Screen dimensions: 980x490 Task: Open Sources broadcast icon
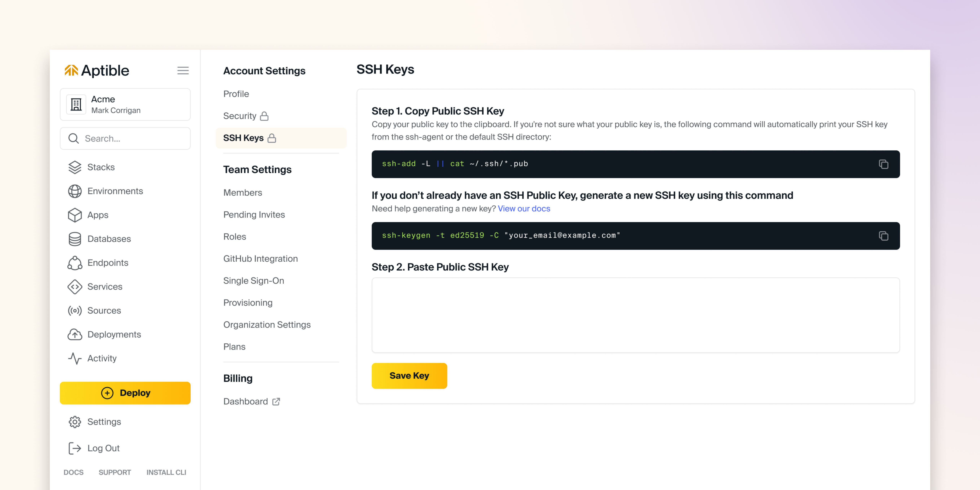(x=75, y=310)
